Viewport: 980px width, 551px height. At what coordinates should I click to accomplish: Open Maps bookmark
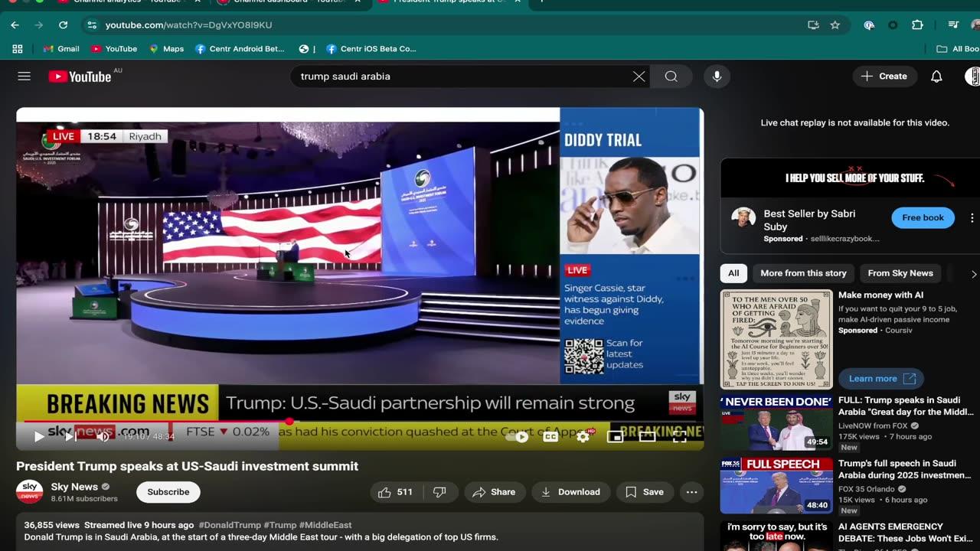pyautogui.click(x=166, y=49)
